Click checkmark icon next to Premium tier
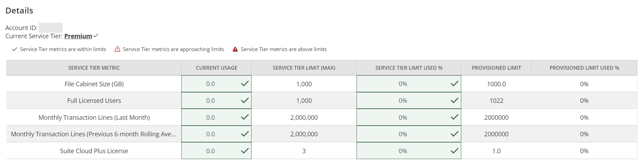This screenshot has width=644, height=167. [96, 36]
